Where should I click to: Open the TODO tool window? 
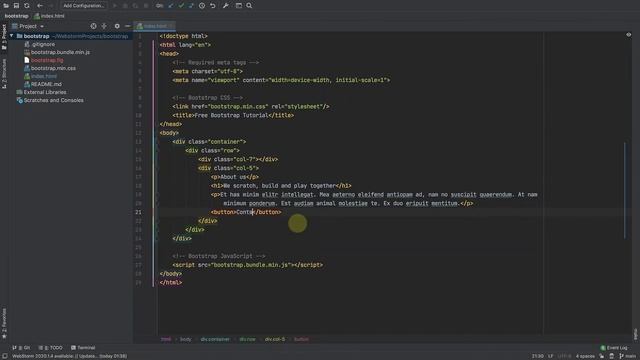click(x=50, y=348)
